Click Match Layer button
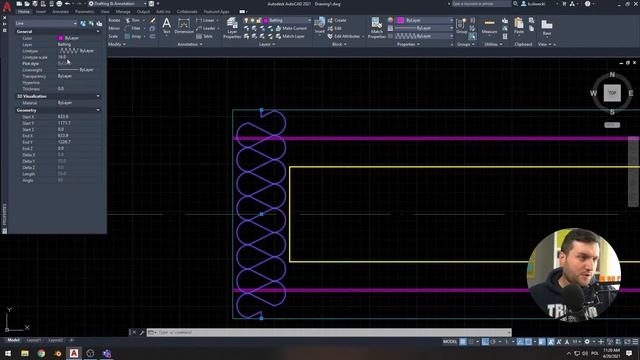Screen dimensions: 640x360 [290, 36]
